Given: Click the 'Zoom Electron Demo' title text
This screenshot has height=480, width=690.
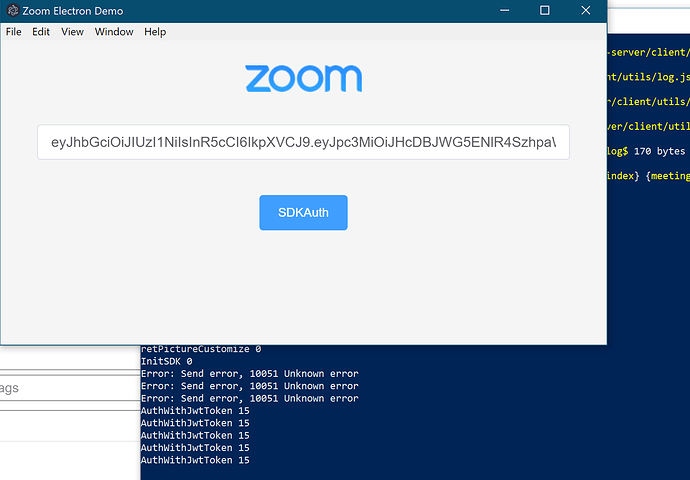Looking at the screenshot, I should (x=73, y=11).
